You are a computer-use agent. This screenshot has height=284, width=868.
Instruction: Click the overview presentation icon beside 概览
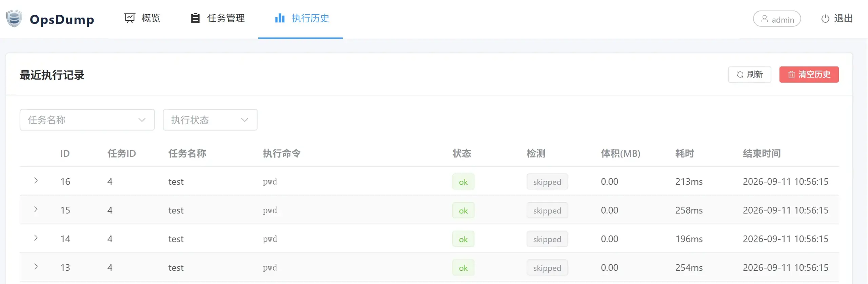[130, 18]
